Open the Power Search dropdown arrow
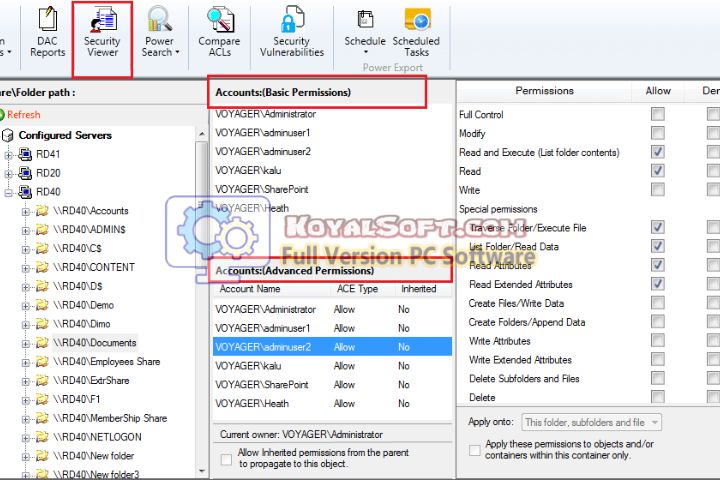 click(x=177, y=52)
